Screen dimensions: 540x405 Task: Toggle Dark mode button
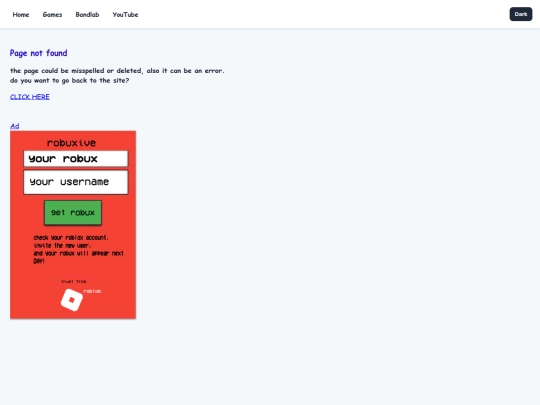[x=521, y=14]
